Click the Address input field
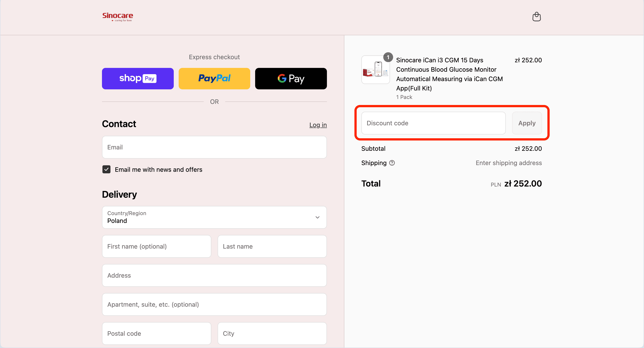Screen dimensions: 644x348 214,275
